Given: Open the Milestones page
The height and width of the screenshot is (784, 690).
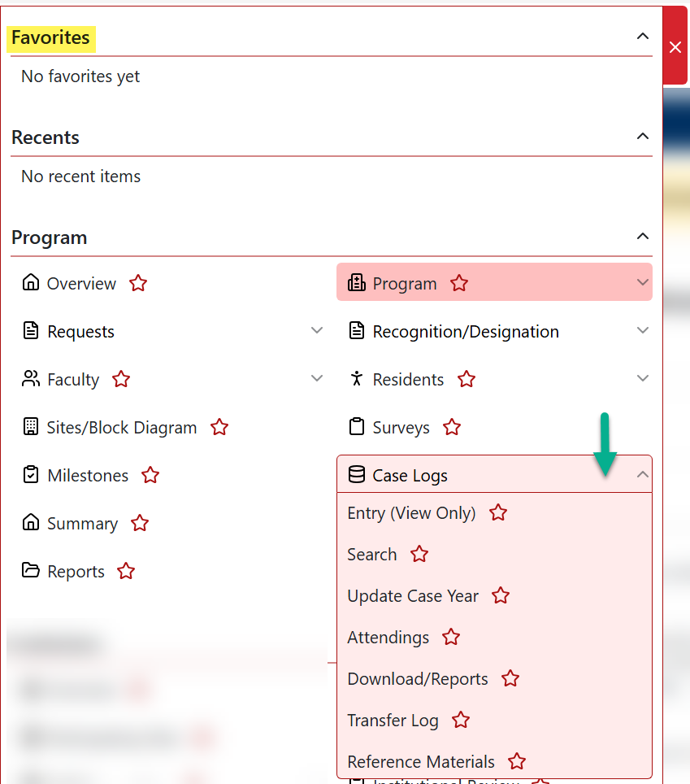Looking at the screenshot, I should pyautogui.click(x=88, y=476).
